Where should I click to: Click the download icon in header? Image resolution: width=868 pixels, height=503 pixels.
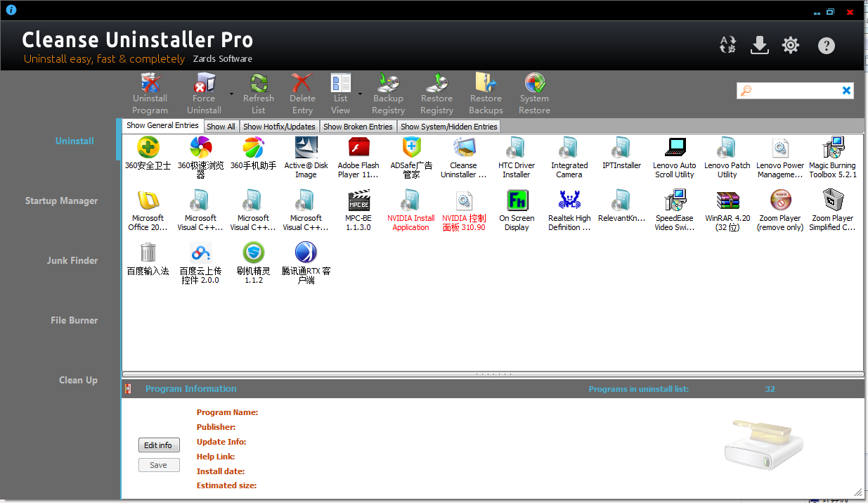760,45
